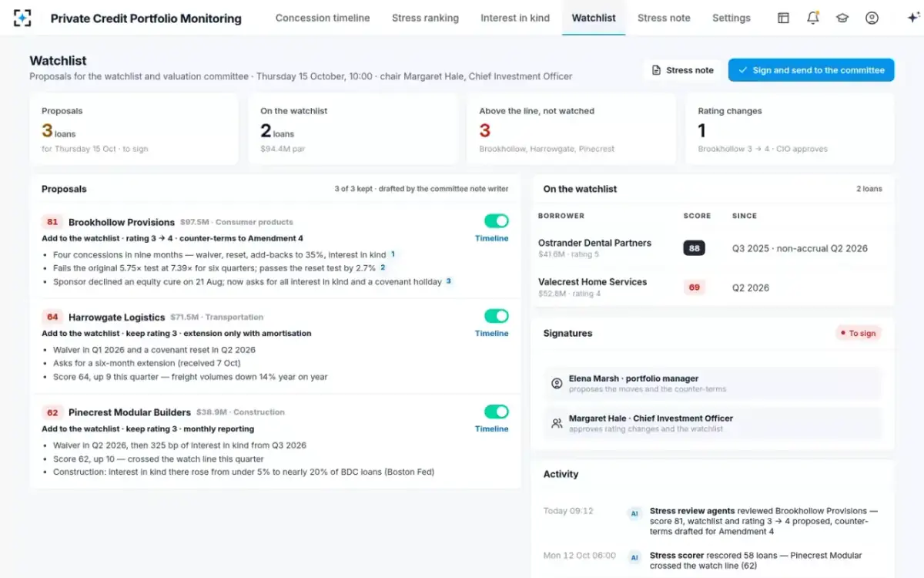Toggle the Harrowgate Logistics proposal switch

497,316
